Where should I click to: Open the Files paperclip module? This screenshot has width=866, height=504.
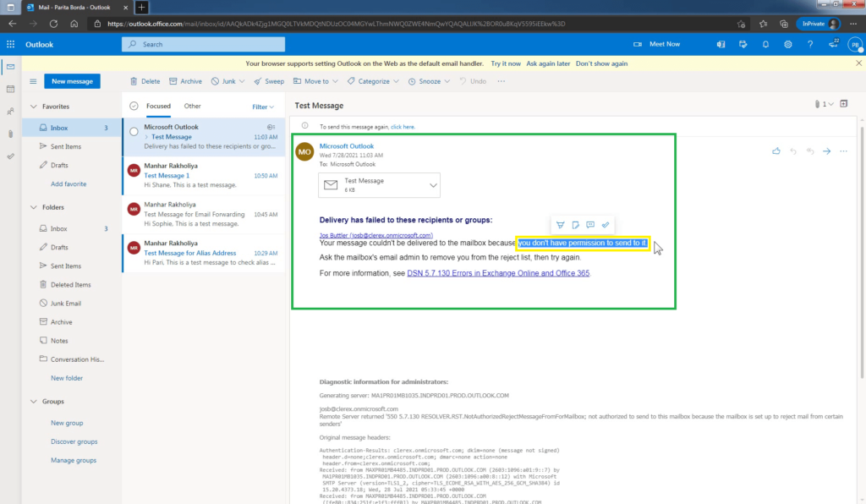(x=10, y=134)
